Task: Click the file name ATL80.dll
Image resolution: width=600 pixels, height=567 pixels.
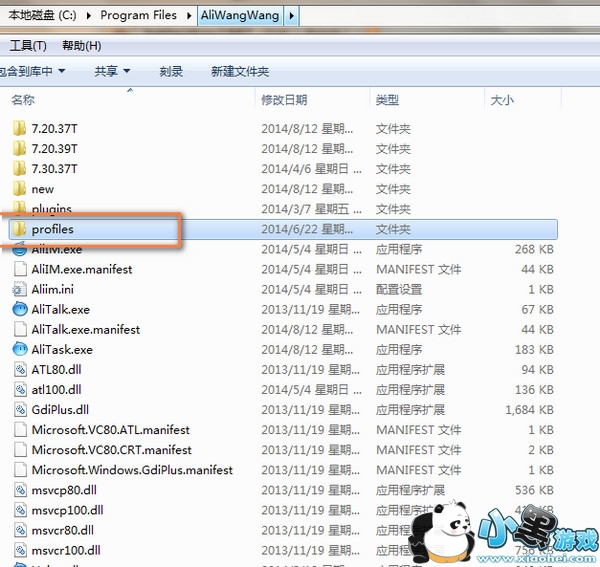Action: pos(56,370)
